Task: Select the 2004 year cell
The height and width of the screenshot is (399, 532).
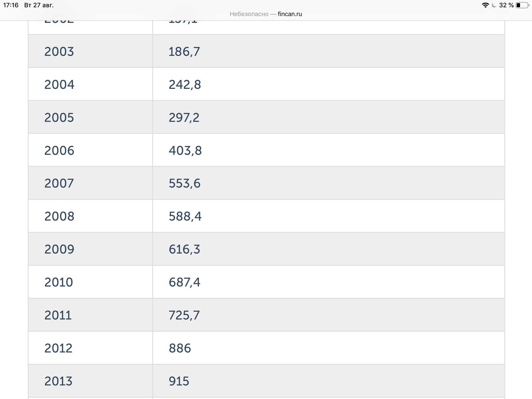Action: coord(90,84)
